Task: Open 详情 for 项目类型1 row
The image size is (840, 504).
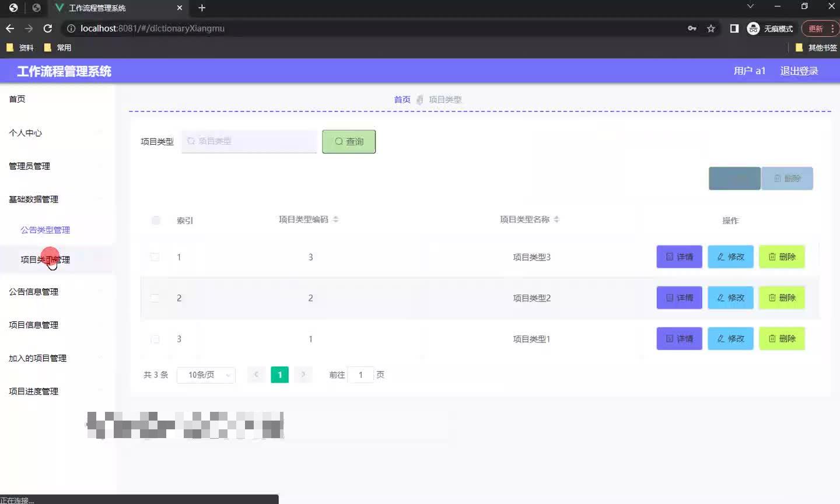Action: point(680,338)
